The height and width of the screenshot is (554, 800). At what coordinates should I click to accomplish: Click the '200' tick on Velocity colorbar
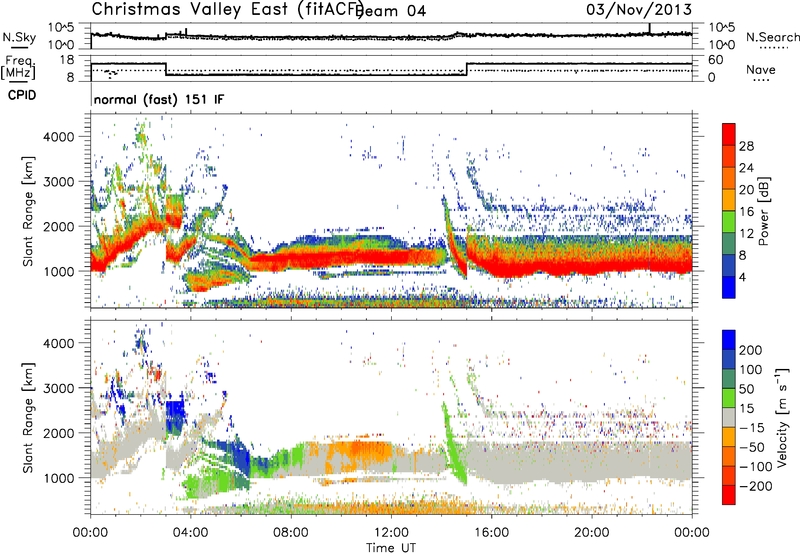tap(751, 350)
